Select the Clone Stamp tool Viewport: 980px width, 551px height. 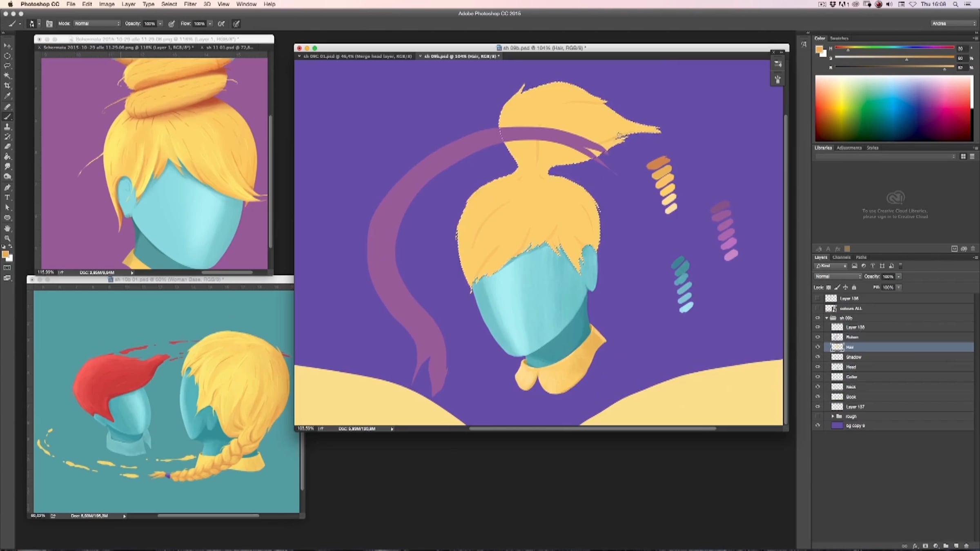point(7,127)
